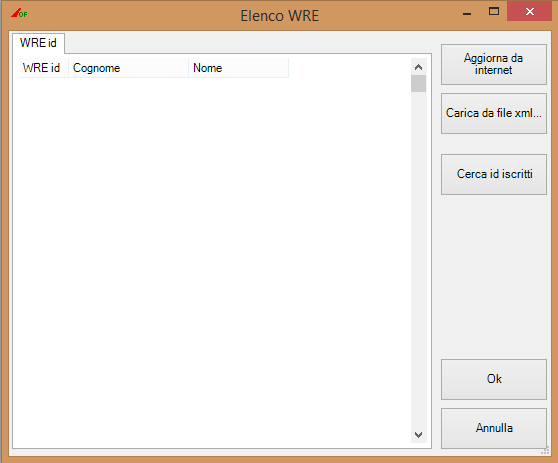Sort list by Nome column header

pos(238,68)
